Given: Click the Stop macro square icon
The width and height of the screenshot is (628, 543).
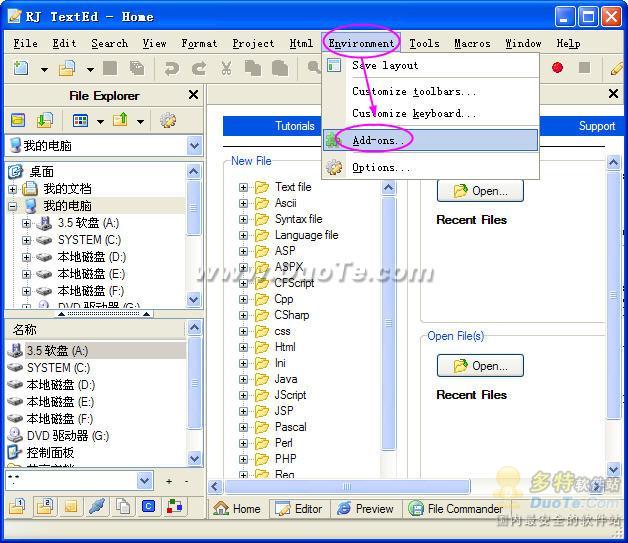Looking at the screenshot, I should tap(584, 67).
